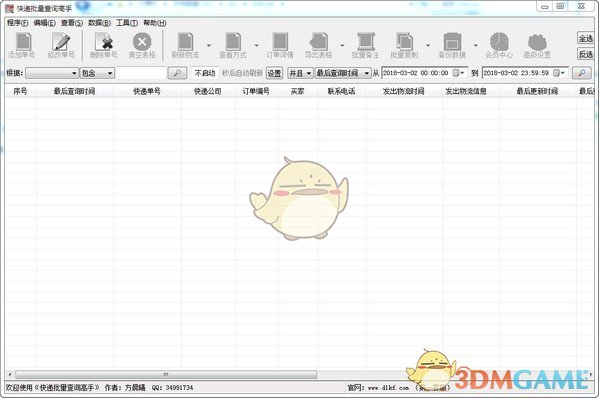This screenshot has width=599, height=398.
Task: Open the 根据 field combo box
Action: (x=52, y=73)
